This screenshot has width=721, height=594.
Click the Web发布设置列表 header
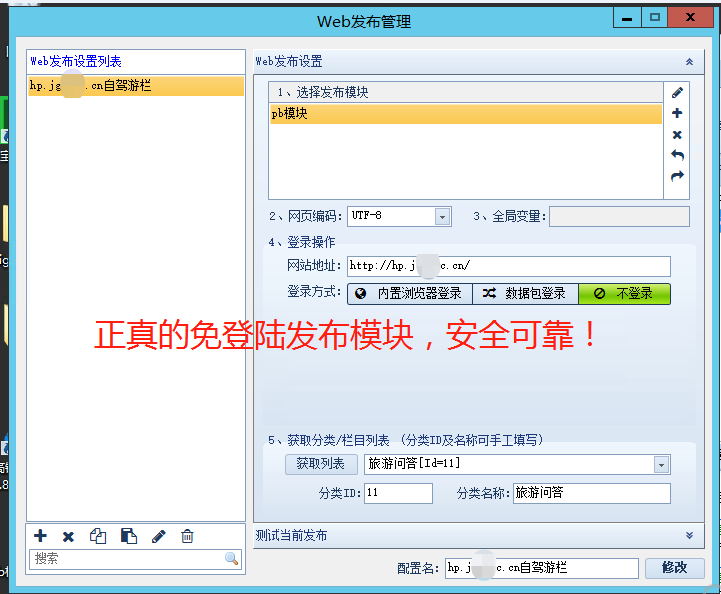point(136,62)
